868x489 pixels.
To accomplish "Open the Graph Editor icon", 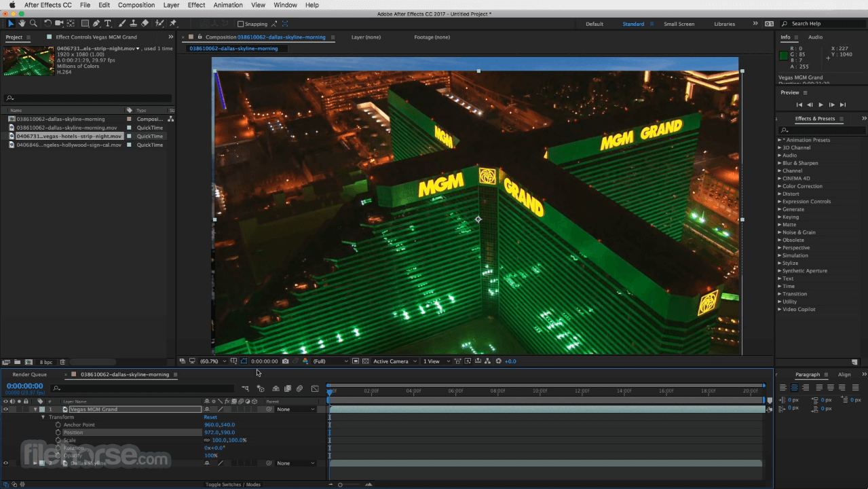I will point(315,388).
